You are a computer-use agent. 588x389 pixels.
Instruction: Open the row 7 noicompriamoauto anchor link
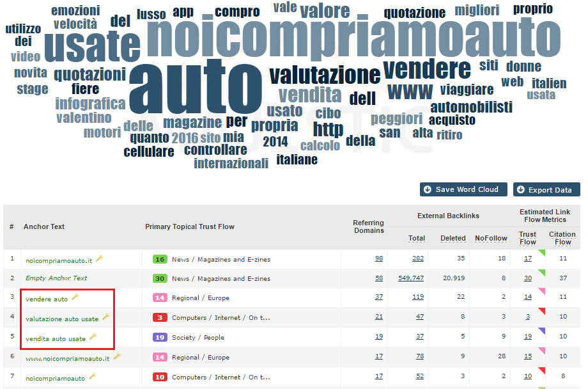[55, 379]
